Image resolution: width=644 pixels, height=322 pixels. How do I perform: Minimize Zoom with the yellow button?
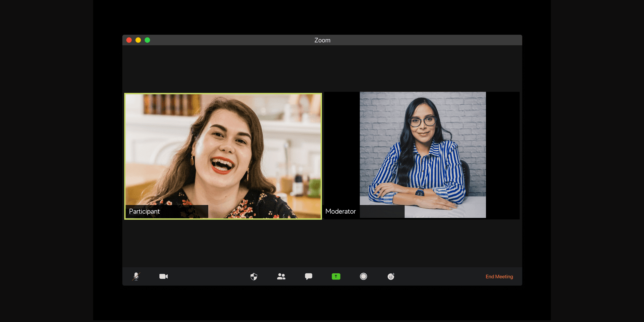pyautogui.click(x=138, y=40)
